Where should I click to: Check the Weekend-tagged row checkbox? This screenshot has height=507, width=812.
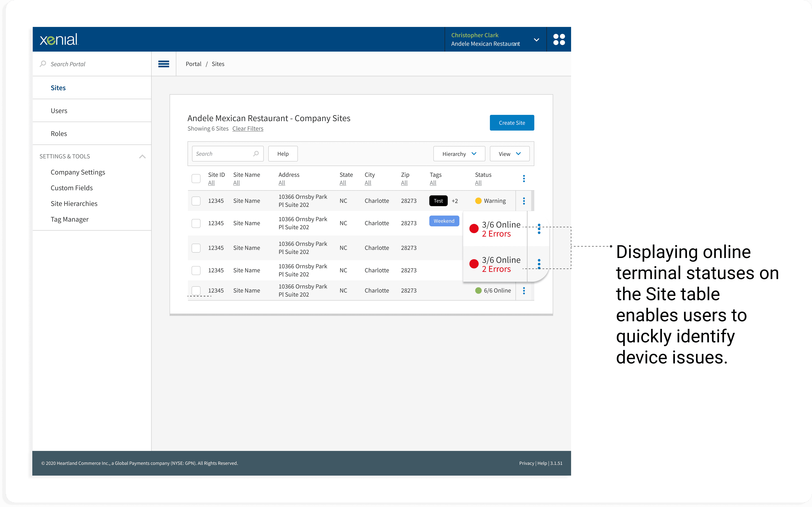coord(196,223)
